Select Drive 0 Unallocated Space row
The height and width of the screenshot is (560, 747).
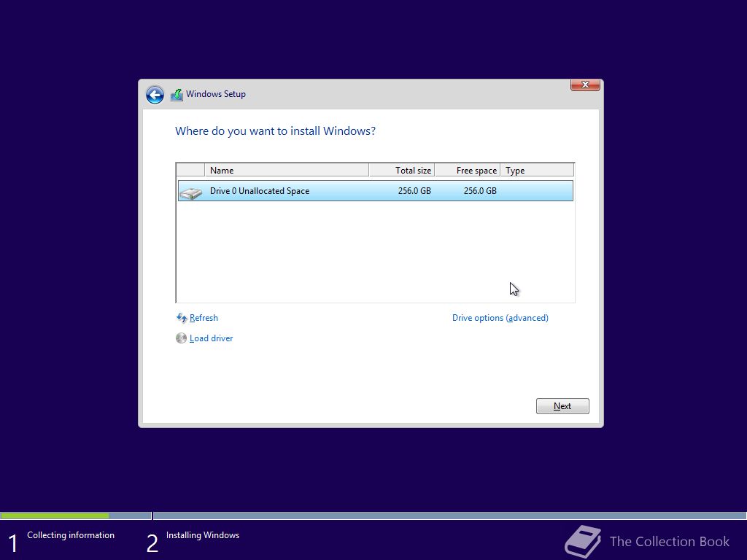(376, 191)
